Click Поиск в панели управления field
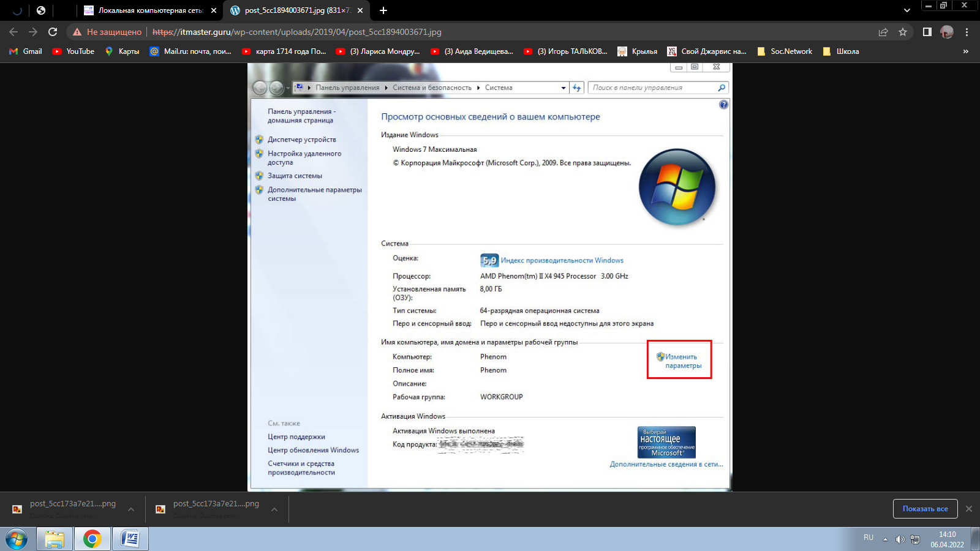 click(x=658, y=88)
